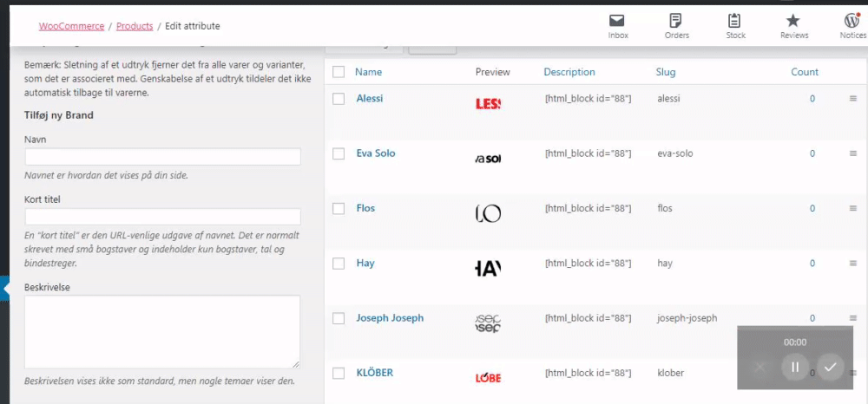Sort terms by Description column header
868x404 pixels.
click(569, 72)
